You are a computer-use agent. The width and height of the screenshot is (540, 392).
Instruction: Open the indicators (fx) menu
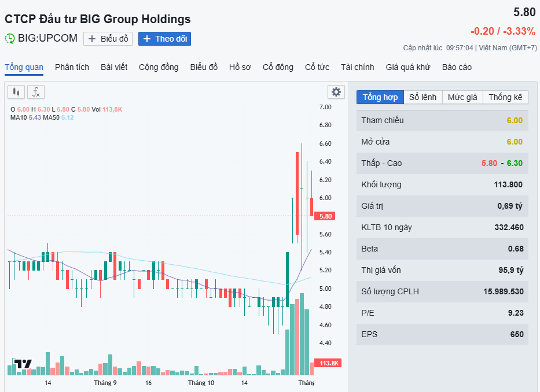pyautogui.click(x=36, y=92)
